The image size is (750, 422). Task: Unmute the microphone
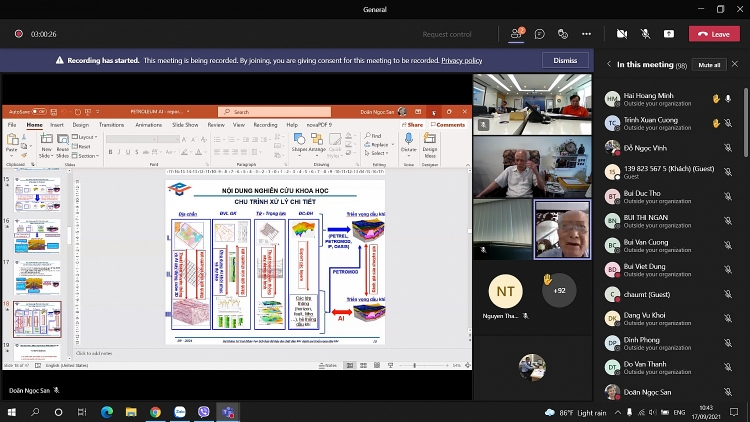pyautogui.click(x=645, y=34)
